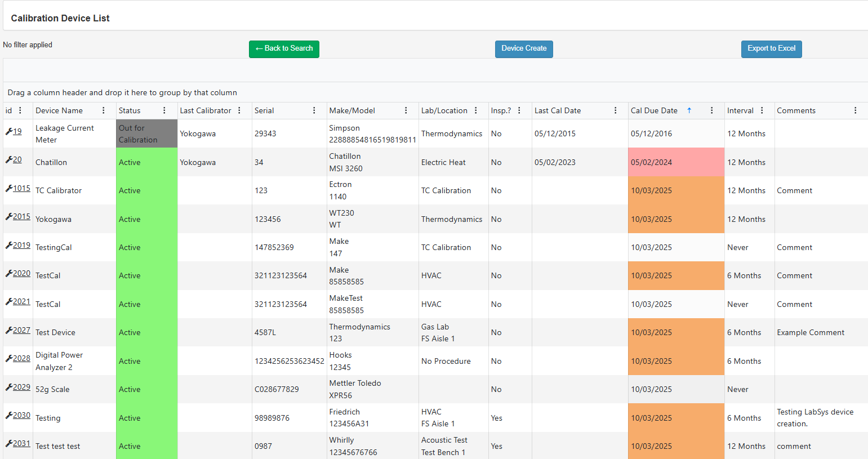
Task: Export the list with Export to Excel
Action: pyautogui.click(x=771, y=49)
